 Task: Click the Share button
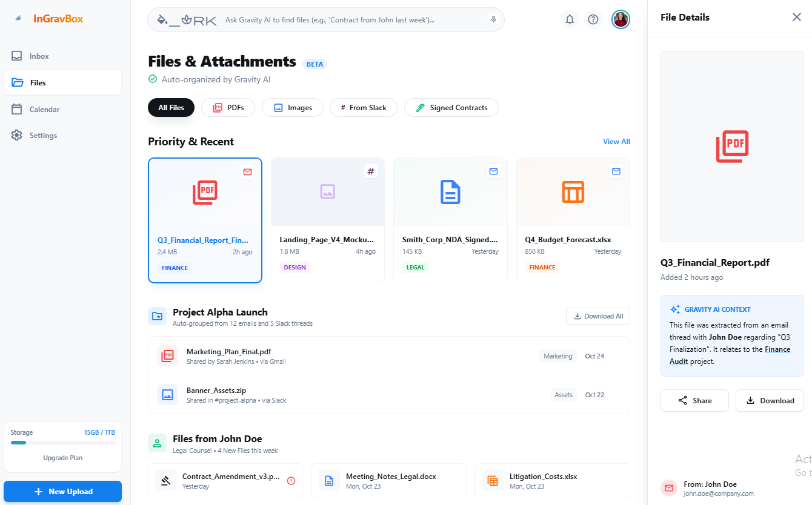pyautogui.click(x=694, y=400)
